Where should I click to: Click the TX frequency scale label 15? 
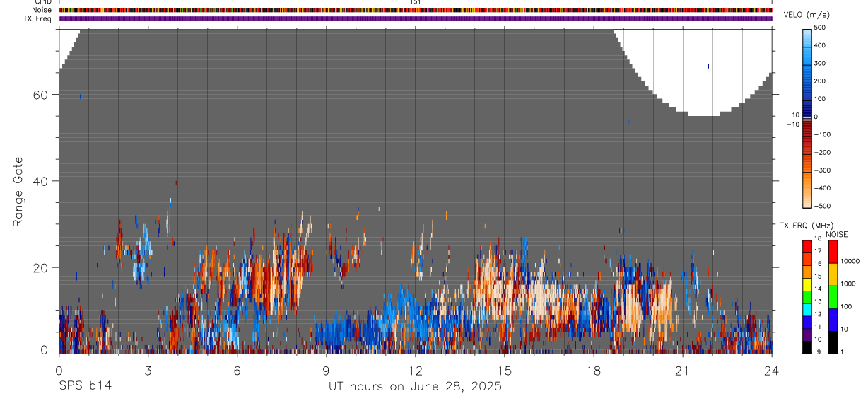click(819, 277)
